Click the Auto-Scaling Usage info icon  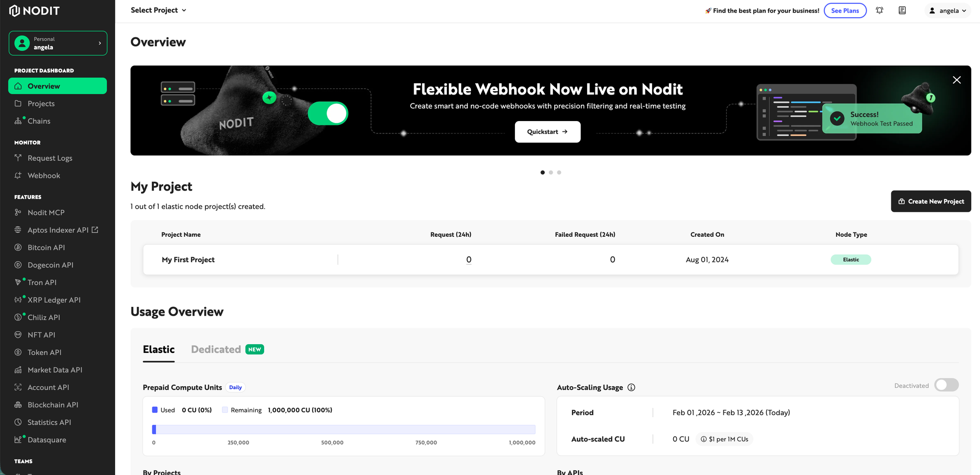tap(631, 387)
